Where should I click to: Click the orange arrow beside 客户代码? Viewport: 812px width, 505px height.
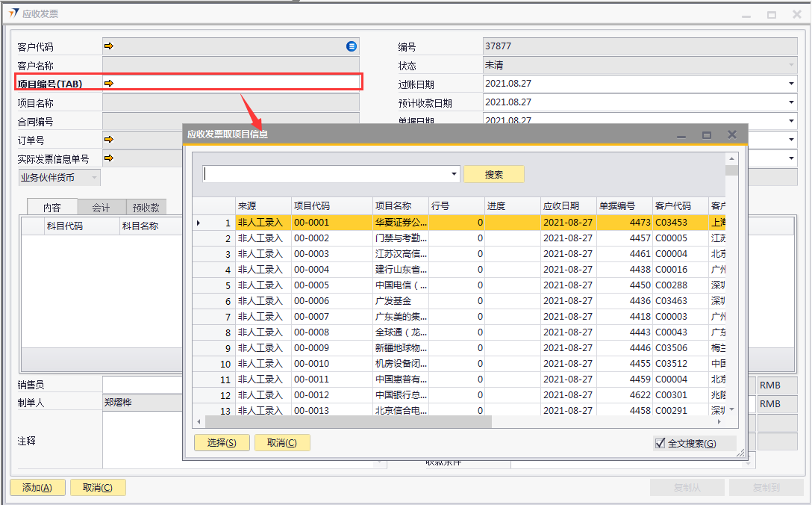tap(109, 46)
